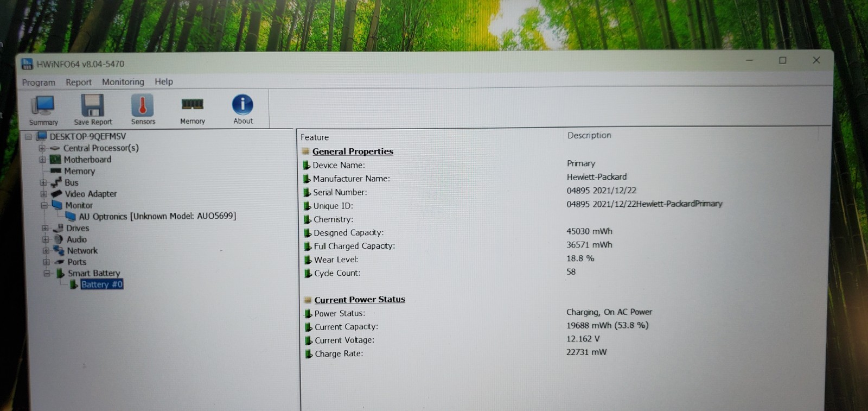868x411 pixels.
Task: Click the Monitor tree icon
Action: (57, 205)
